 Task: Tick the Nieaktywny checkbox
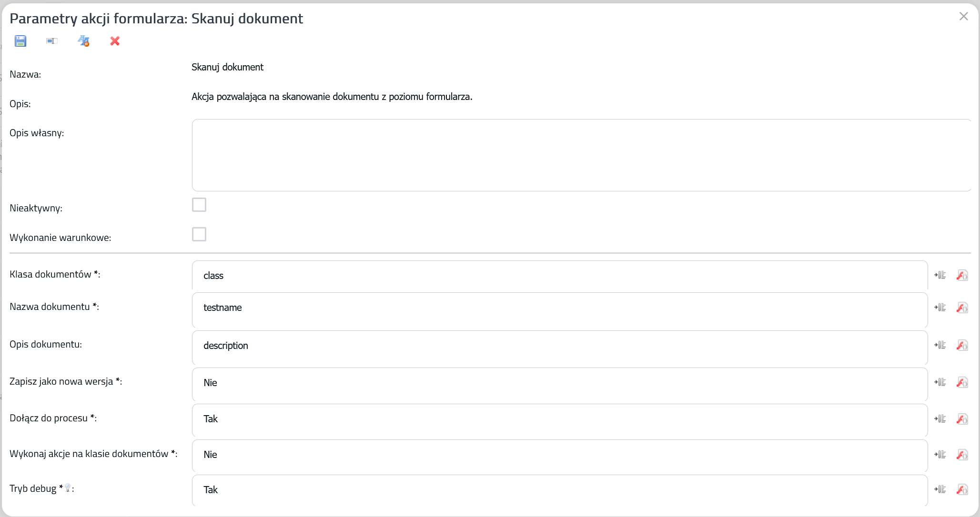[199, 205]
